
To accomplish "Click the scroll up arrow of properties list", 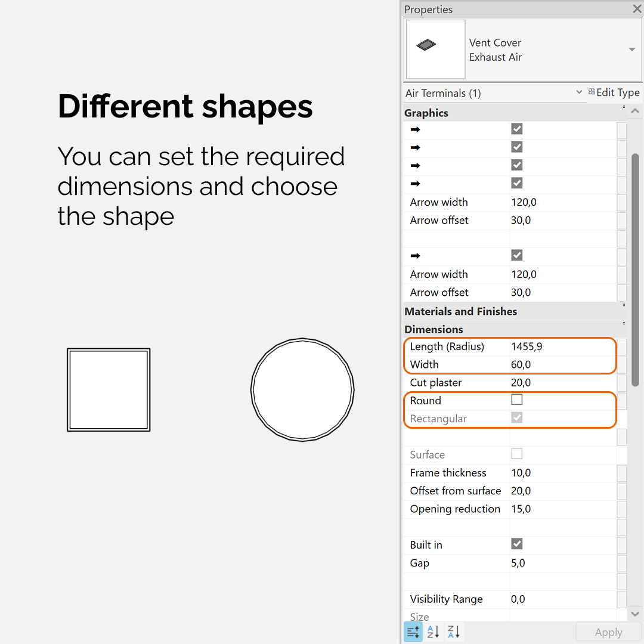I will click(635, 111).
